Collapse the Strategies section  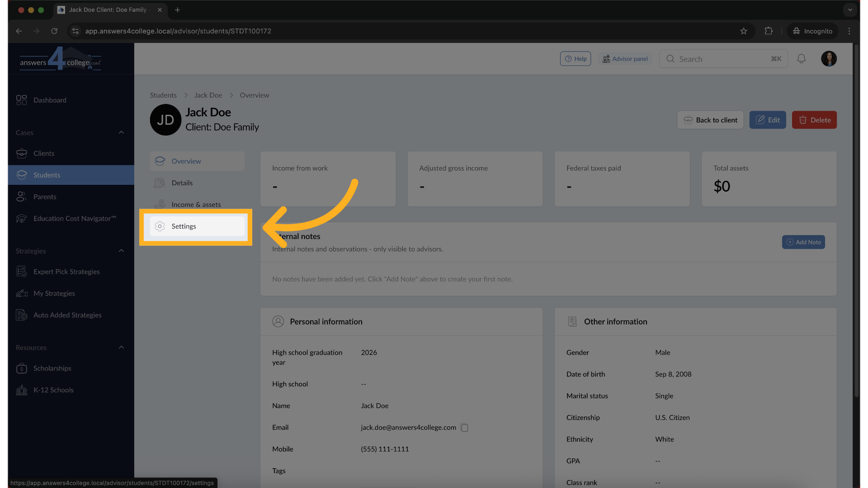pyautogui.click(x=121, y=251)
